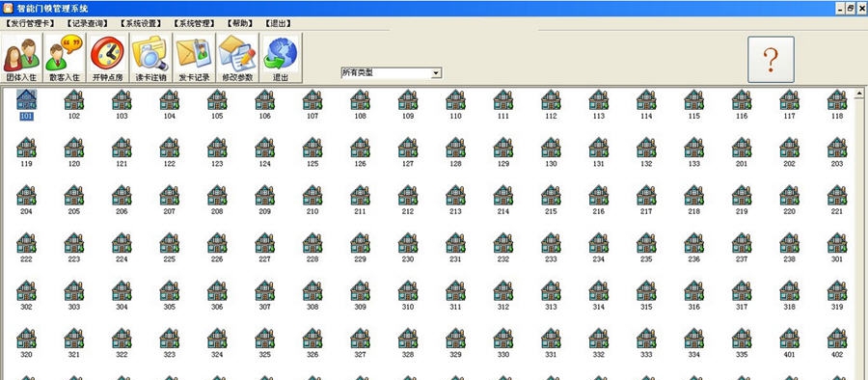Click the room label text 331
The height and width of the screenshot is (380, 868).
click(x=551, y=355)
